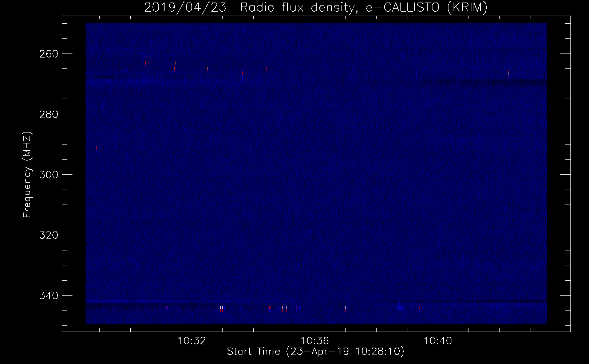
Task: Select the '280' frequency axis label
Action: [x=48, y=114]
